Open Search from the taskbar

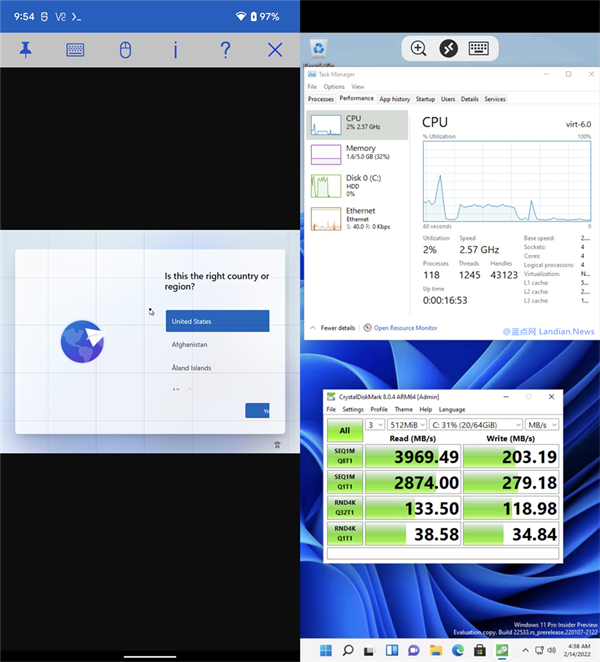click(x=348, y=650)
